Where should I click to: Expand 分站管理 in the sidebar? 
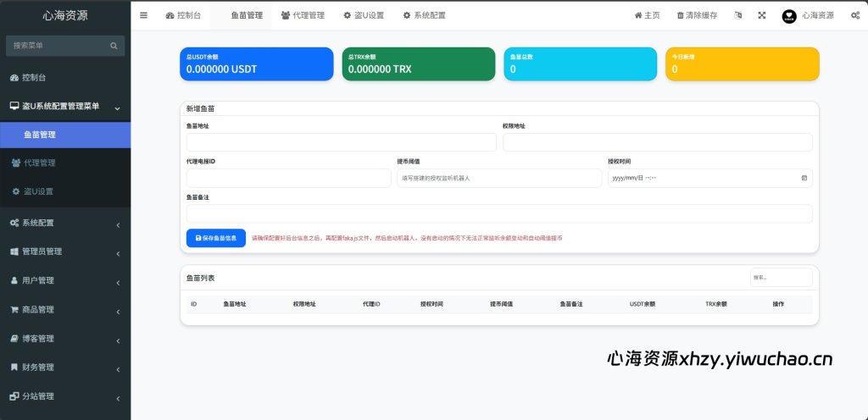pos(65,397)
